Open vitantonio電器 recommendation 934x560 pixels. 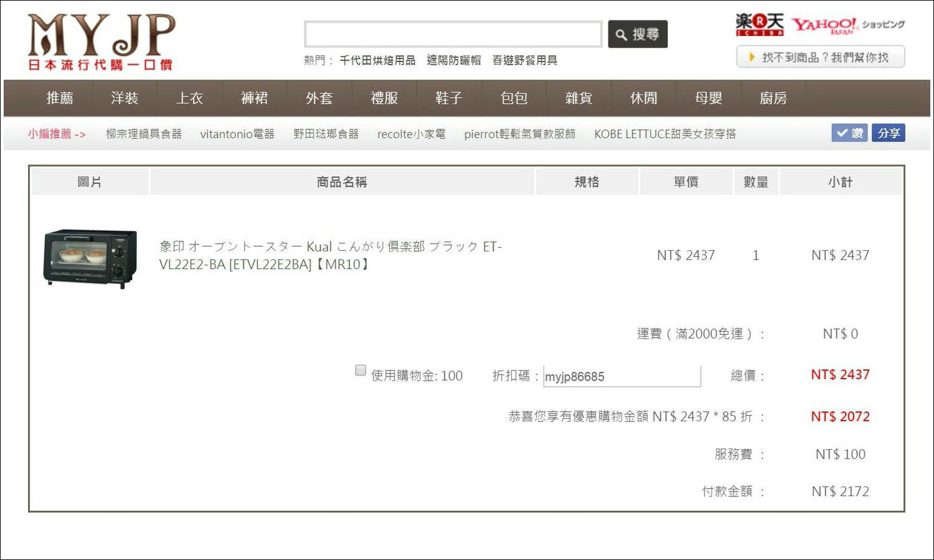(x=237, y=134)
